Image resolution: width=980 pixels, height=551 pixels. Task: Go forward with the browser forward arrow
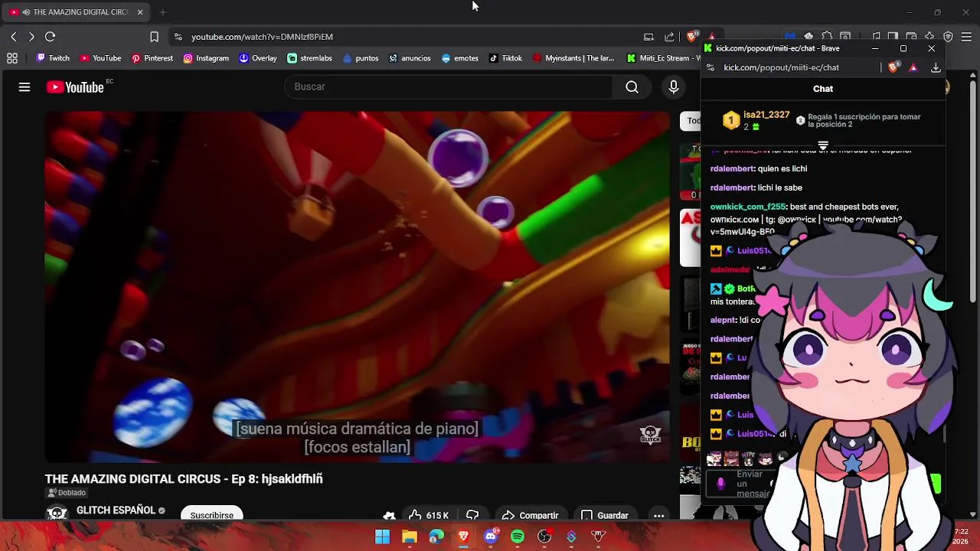pos(31,37)
